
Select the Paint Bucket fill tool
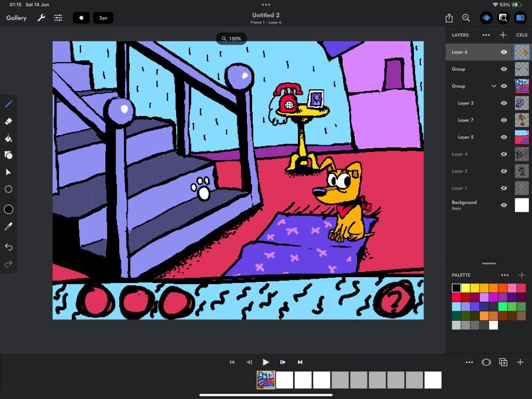pos(9,138)
